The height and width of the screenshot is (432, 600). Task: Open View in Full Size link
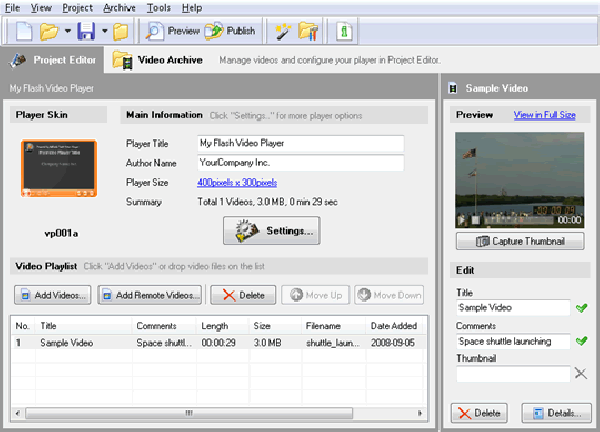[545, 115]
